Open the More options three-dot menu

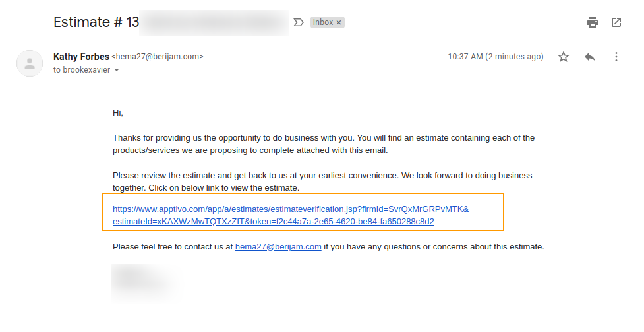(x=616, y=57)
